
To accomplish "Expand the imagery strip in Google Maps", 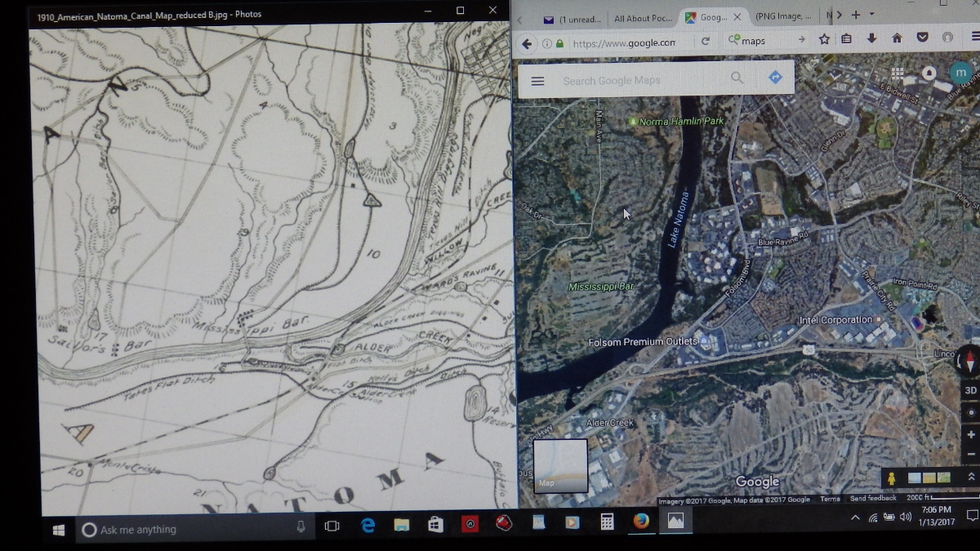I will pyautogui.click(x=971, y=478).
